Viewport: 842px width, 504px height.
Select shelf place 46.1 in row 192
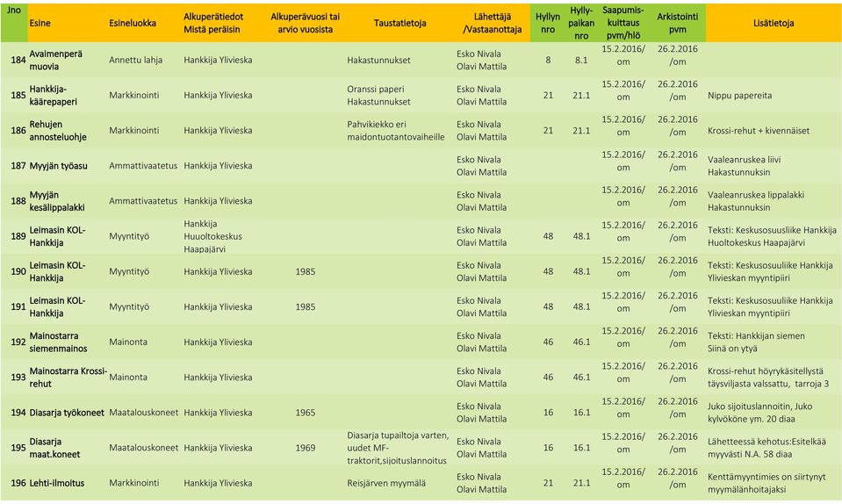pyautogui.click(x=581, y=342)
